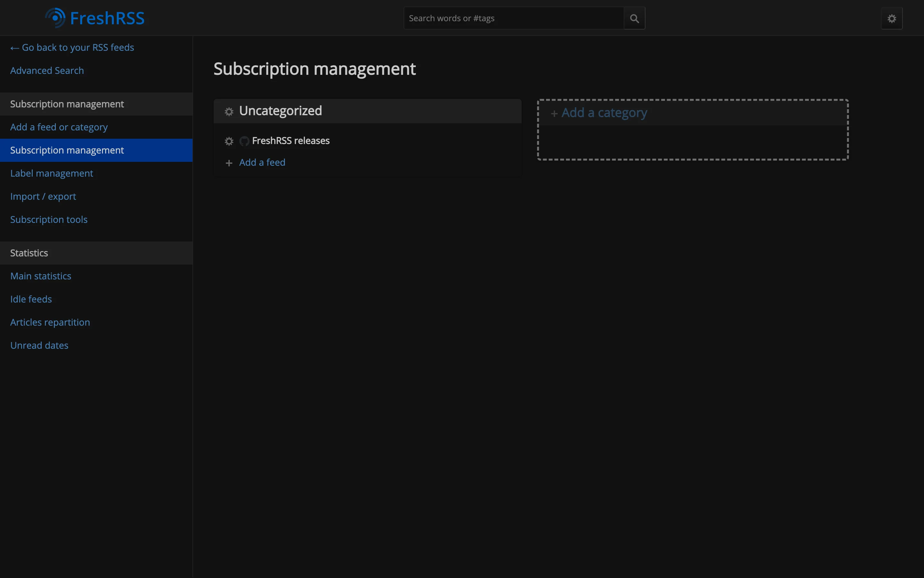Click Add a category link
The height and width of the screenshot is (578, 924).
(604, 113)
